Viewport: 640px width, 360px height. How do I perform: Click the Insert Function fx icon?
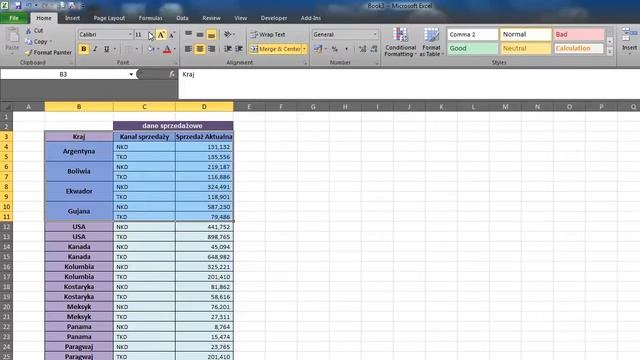click(172, 74)
